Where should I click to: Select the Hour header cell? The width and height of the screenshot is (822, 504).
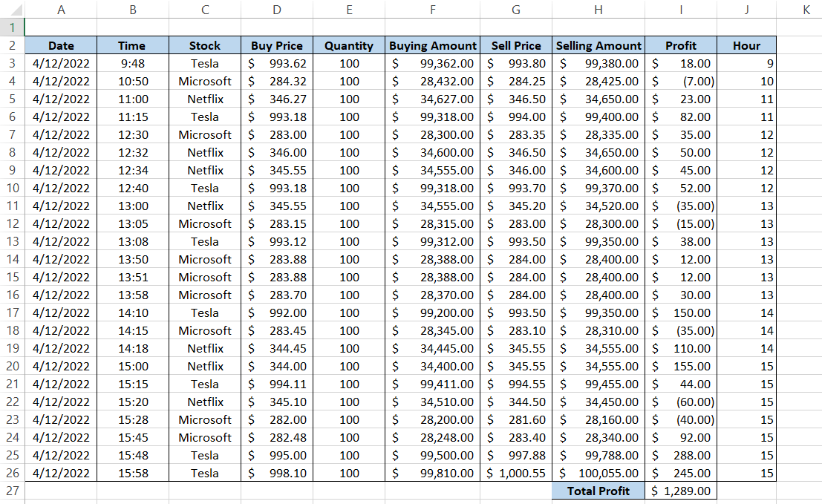pyautogui.click(x=746, y=45)
